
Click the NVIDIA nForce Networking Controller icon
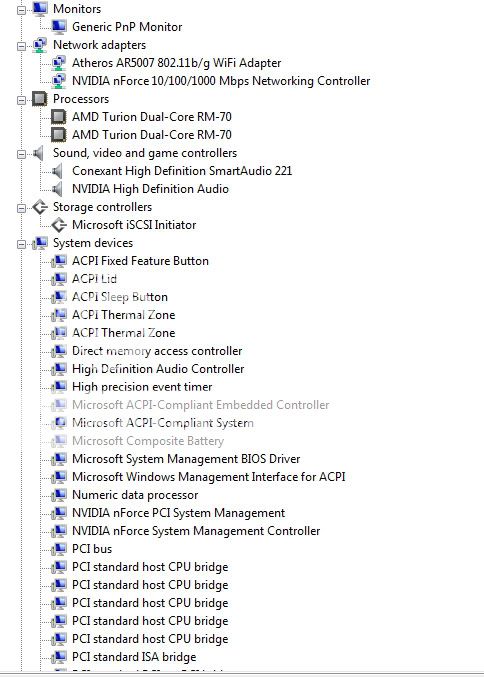(x=59, y=81)
